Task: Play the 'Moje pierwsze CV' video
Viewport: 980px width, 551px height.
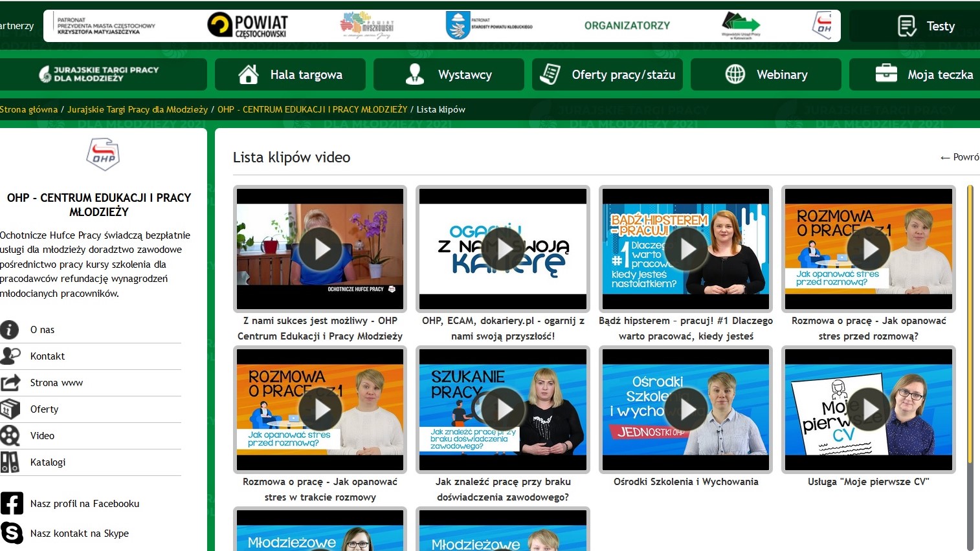Action: click(869, 409)
